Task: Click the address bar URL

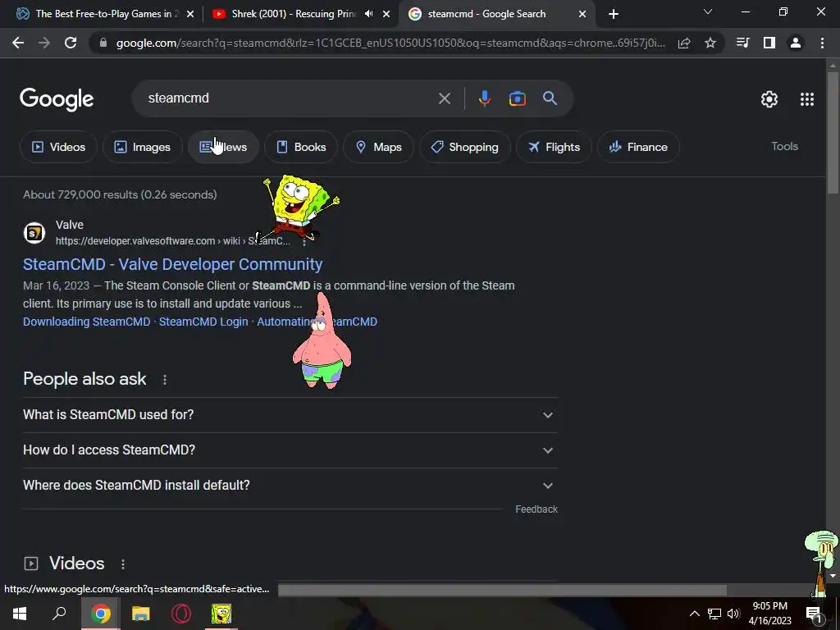Action: tap(390, 43)
